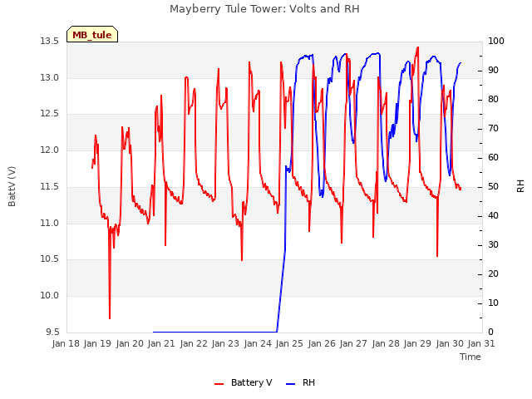Click the 10.0 tick on the BattV axis
532x399 pixels.
[50, 296]
